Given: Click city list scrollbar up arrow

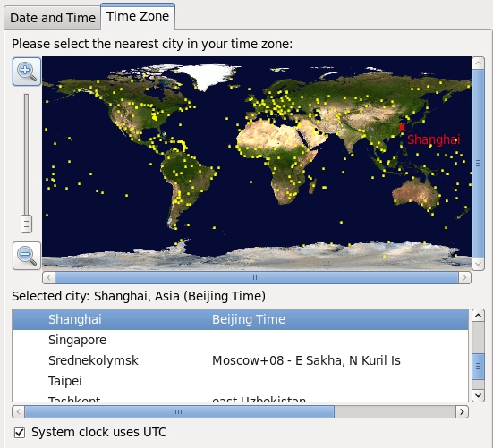Looking at the screenshot, I should [x=478, y=315].
